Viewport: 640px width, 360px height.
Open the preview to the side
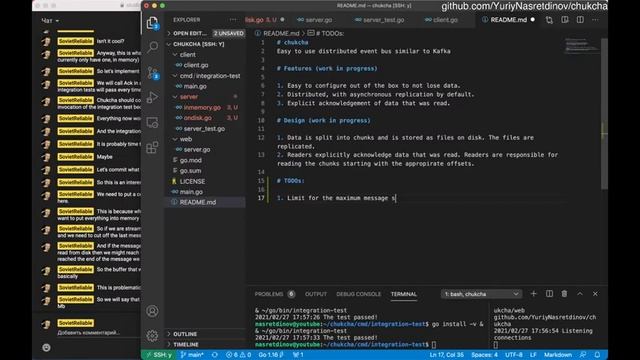[564, 20]
